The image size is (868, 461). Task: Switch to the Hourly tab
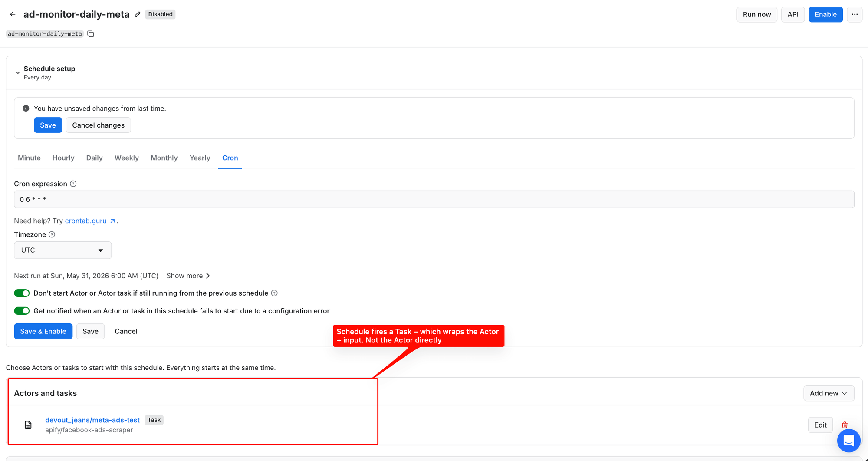click(x=63, y=158)
